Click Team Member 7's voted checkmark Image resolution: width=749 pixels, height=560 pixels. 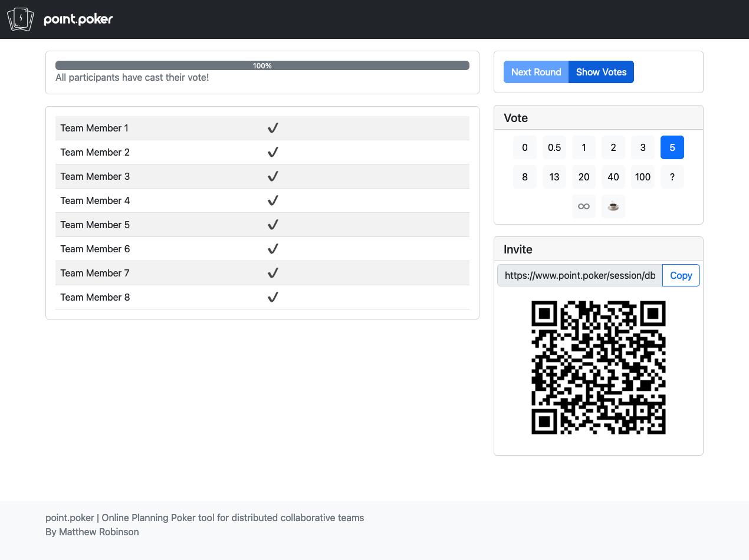click(272, 273)
